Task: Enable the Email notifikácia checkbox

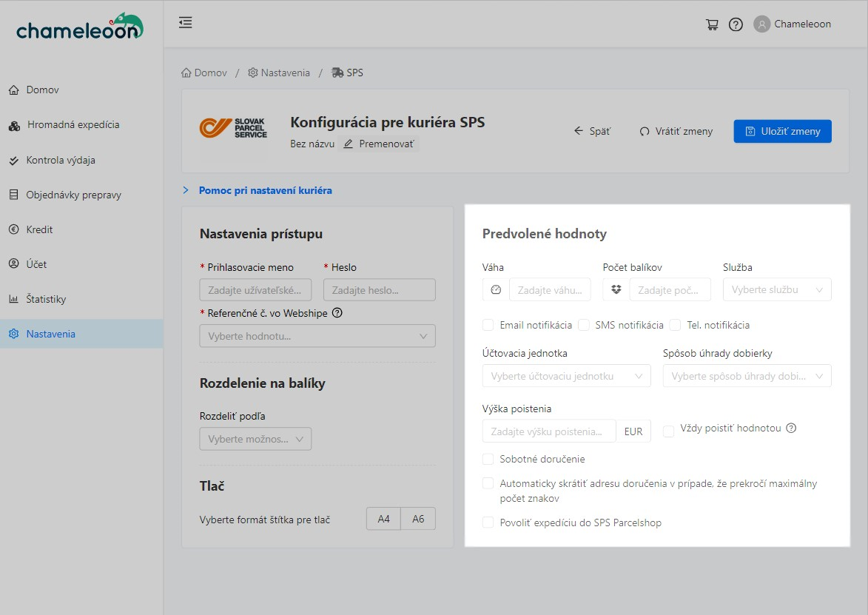Action: pos(488,325)
